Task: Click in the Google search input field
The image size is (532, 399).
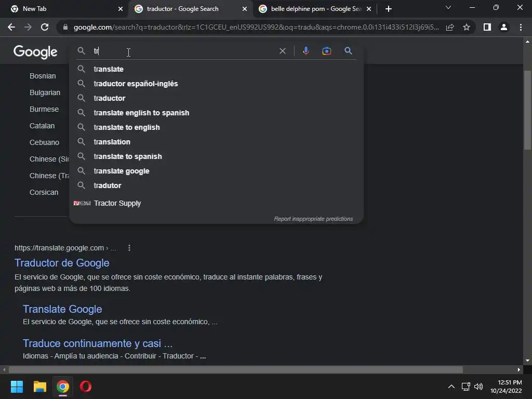Action: 183,51
